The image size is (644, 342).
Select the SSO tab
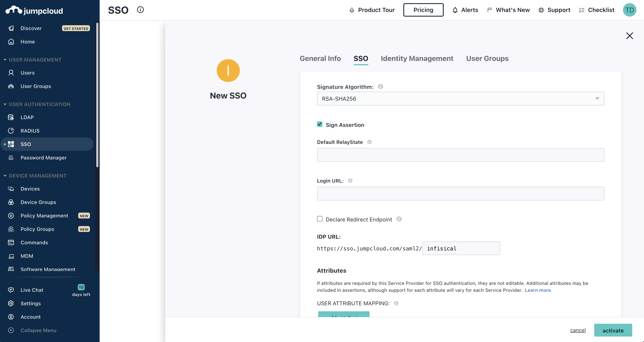click(361, 58)
